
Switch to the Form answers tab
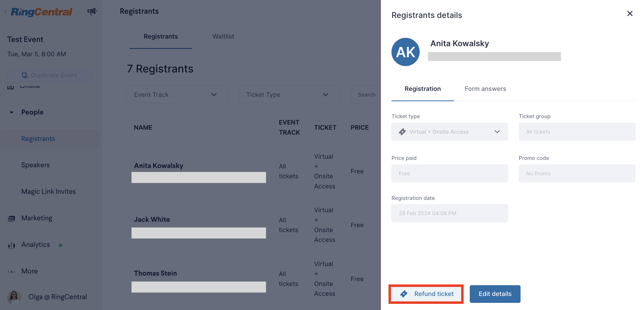point(485,89)
